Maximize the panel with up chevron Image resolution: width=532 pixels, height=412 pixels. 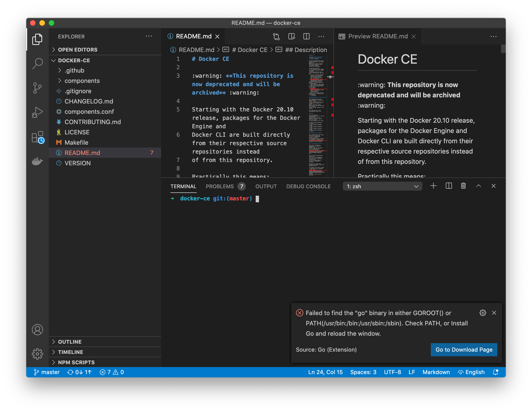point(478,186)
